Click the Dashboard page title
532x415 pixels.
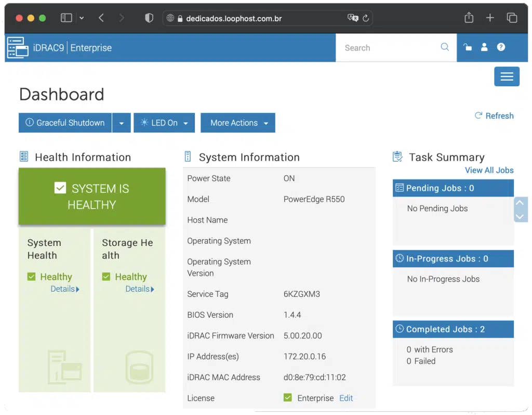62,95
